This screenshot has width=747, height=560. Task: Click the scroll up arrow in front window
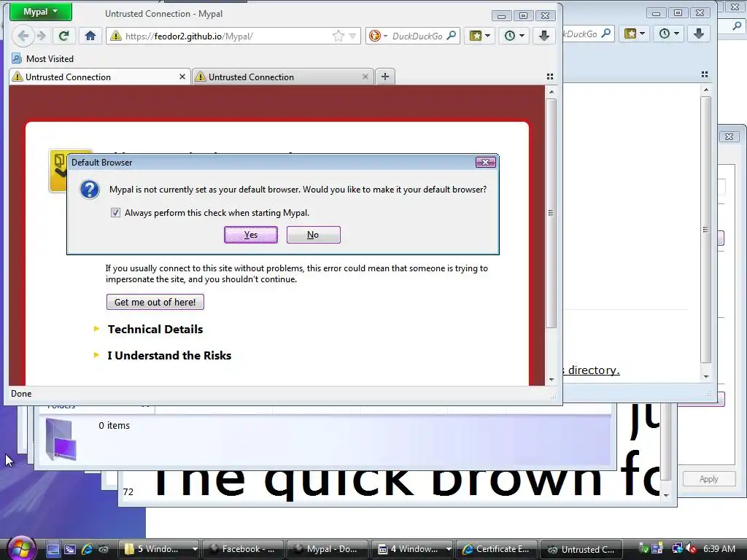pos(551,91)
